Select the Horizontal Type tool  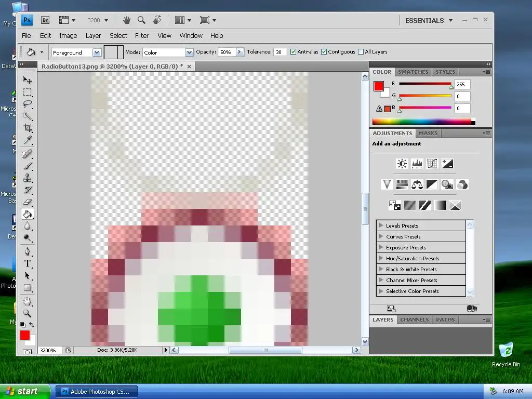point(28,263)
